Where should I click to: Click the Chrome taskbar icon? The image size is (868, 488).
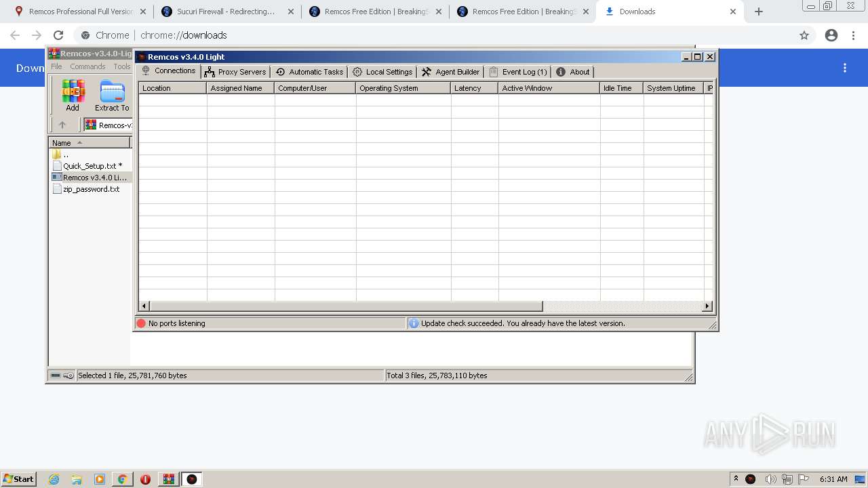[122, 479]
